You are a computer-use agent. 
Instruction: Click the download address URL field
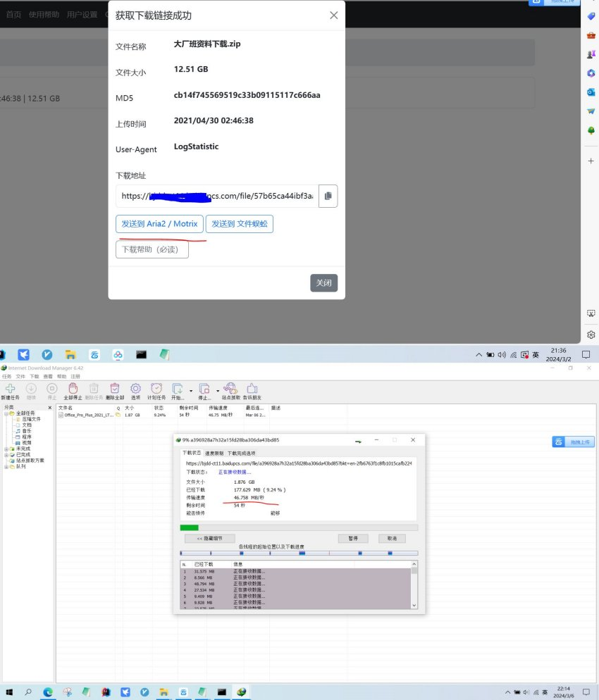(x=217, y=196)
